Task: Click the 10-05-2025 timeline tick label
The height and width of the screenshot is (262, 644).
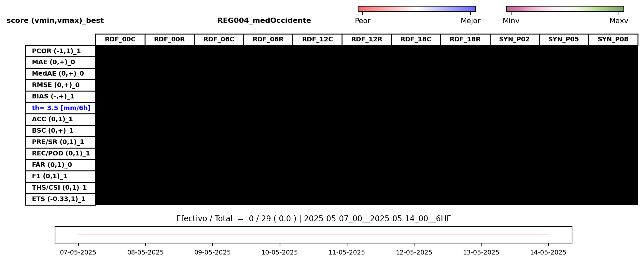Action: tap(280, 253)
